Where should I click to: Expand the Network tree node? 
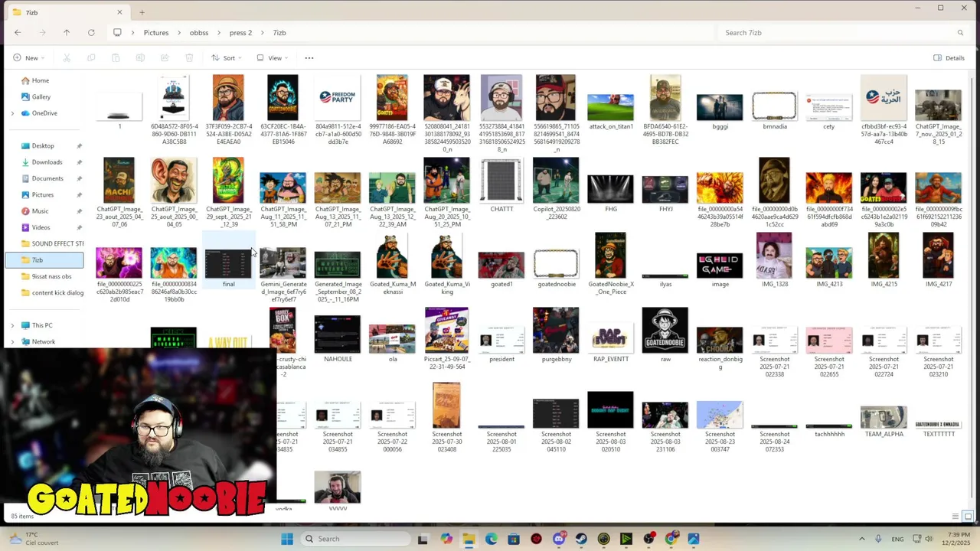pos(12,341)
